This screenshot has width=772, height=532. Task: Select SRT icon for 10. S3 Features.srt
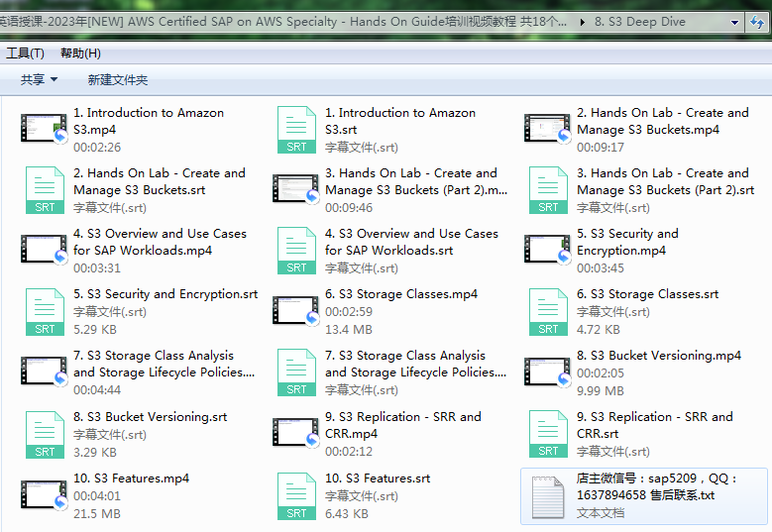296,496
